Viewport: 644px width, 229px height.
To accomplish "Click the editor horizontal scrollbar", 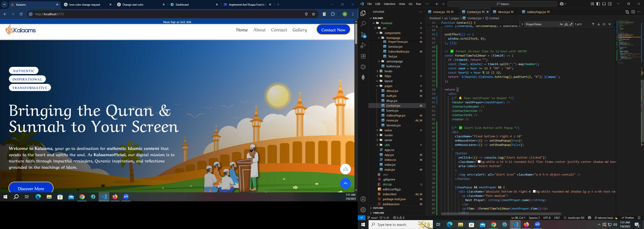I will click(x=501, y=214).
